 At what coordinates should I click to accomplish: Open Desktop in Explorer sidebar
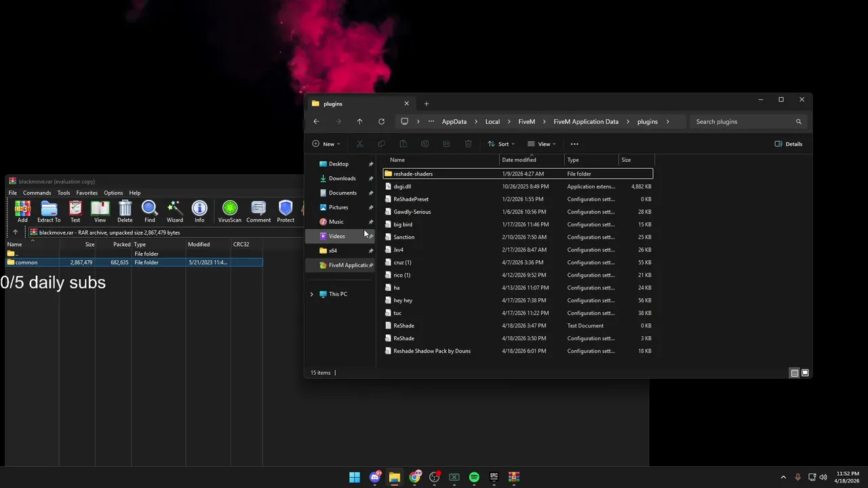point(340,164)
